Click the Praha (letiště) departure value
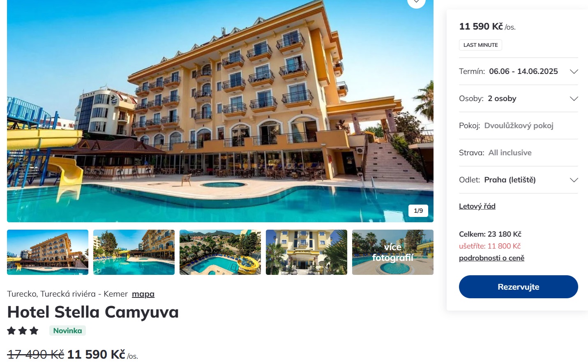588x364 pixels. [510, 180]
